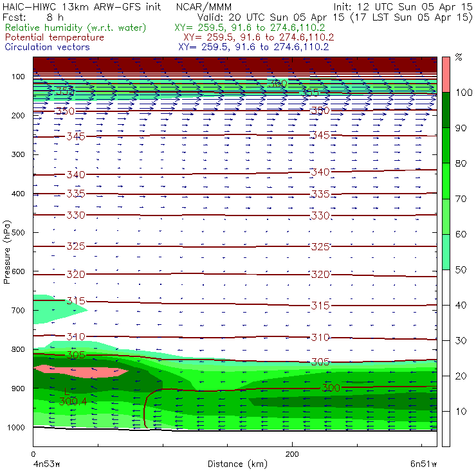Click the '360' contour label near the top
The height and width of the screenshot is (476, 476).
pyautogui.click(x=277, y=84)
